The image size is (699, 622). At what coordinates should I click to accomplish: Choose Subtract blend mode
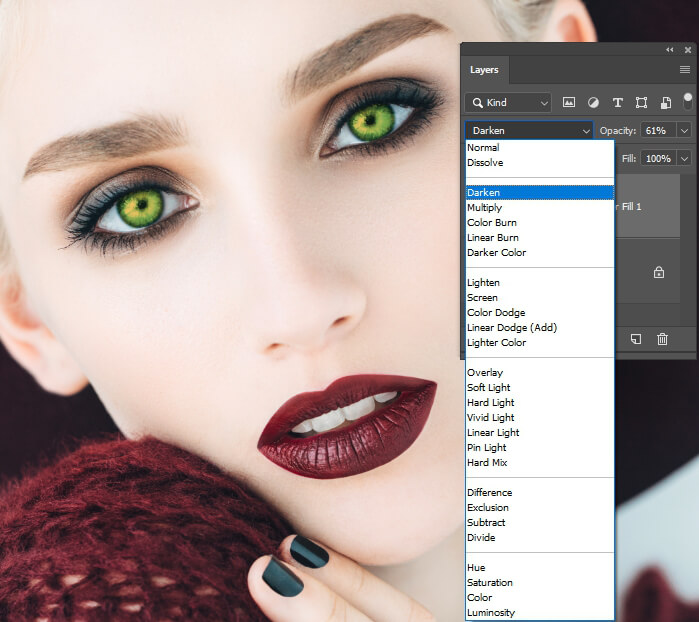click(540, 523)
